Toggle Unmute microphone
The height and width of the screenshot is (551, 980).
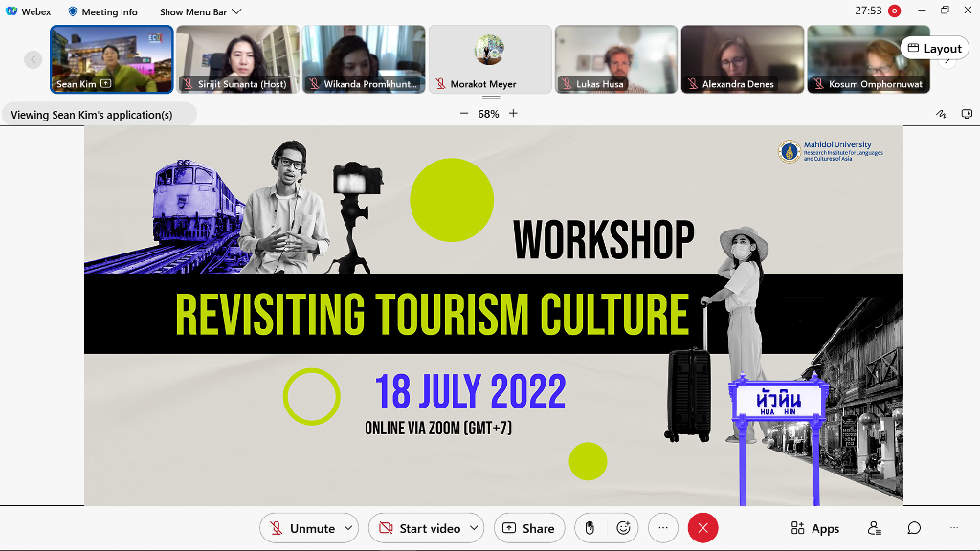pyautogui.click(x=302, y=528)
